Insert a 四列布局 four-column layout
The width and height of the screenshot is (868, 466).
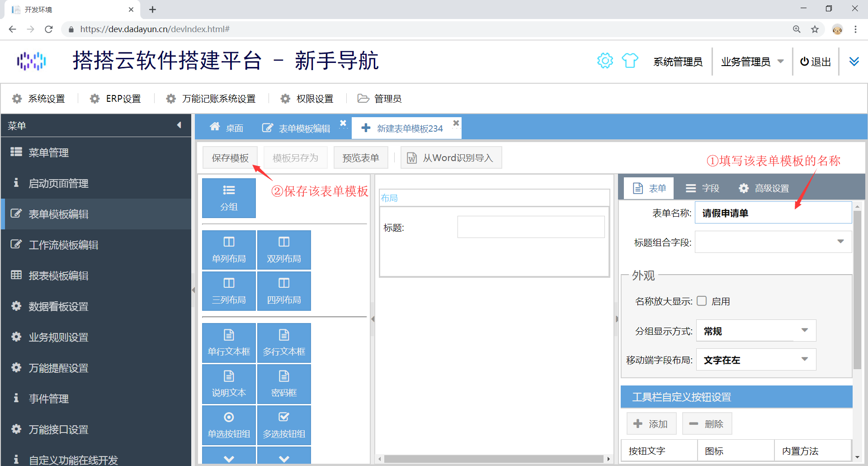coord(284,291)
